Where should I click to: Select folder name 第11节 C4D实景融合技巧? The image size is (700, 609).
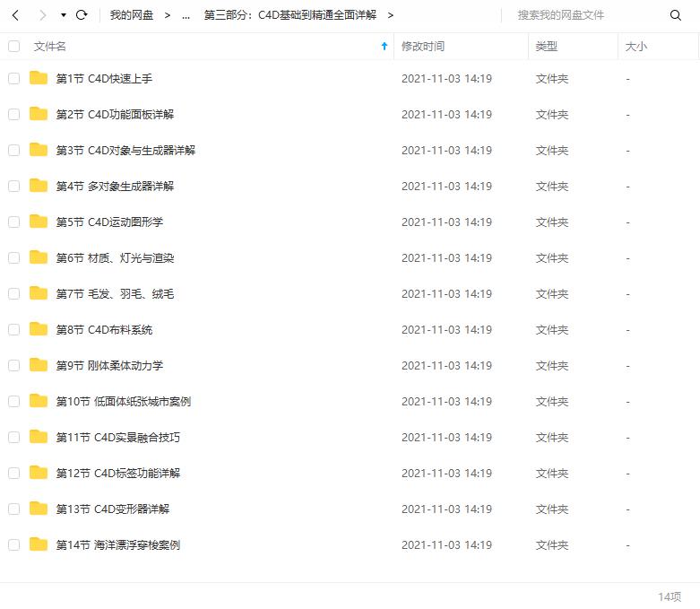coord(117,437)
